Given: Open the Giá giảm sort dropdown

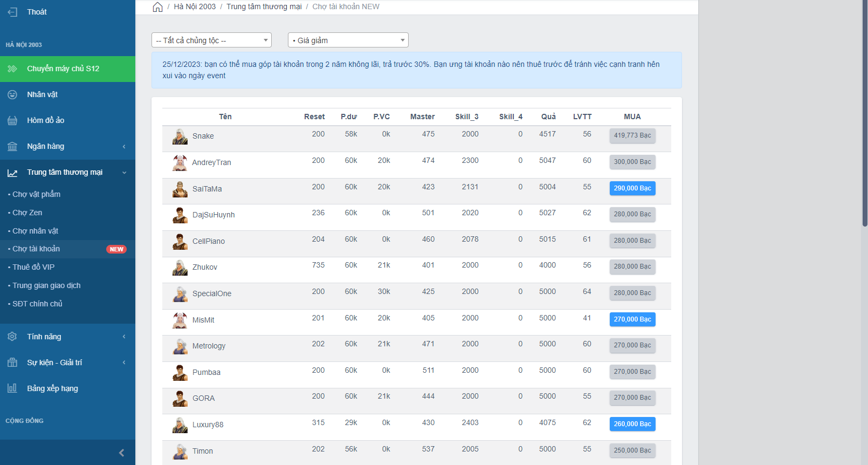Looking at the screenshot, I should [348, 40].
